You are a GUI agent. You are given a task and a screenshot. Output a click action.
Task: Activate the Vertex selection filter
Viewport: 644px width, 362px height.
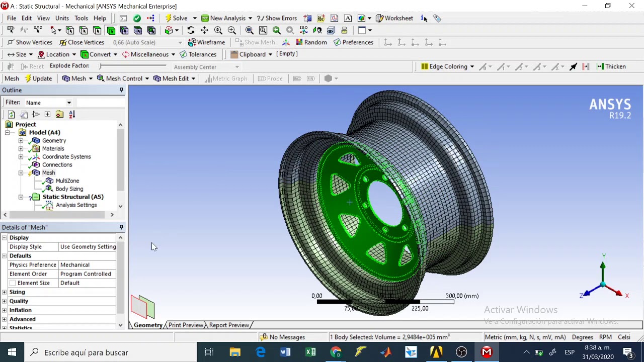[70, 30]
